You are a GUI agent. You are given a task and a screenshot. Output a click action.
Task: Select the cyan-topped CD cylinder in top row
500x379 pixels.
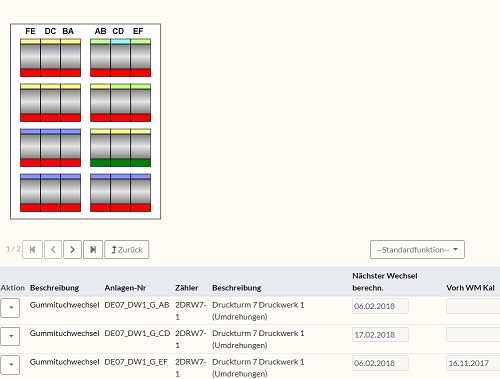[x=120, y=58]
